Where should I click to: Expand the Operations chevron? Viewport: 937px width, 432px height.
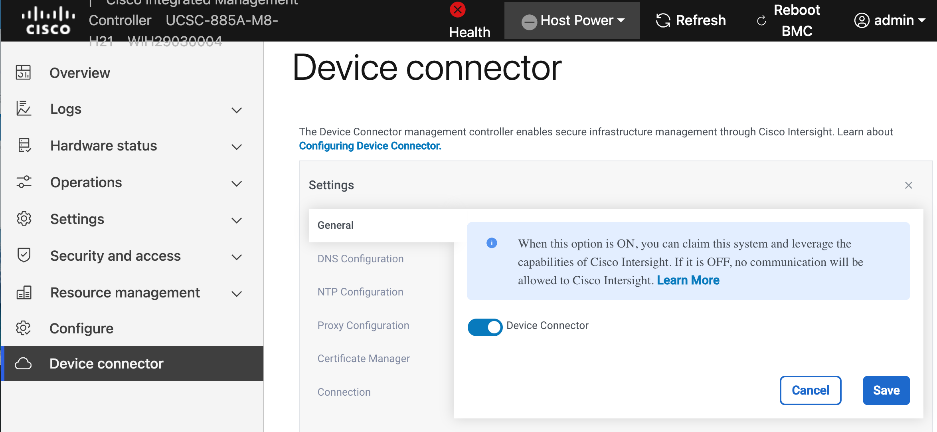(237, 183)
